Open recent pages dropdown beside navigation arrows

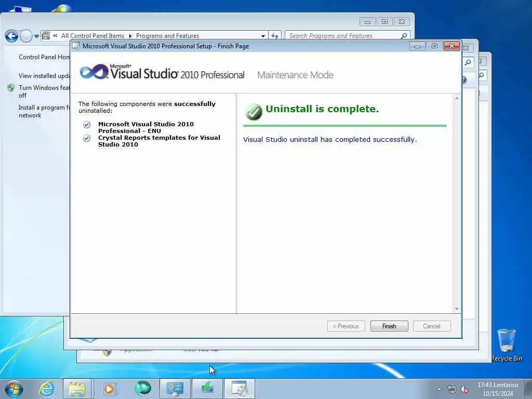[x=36, y=36]
